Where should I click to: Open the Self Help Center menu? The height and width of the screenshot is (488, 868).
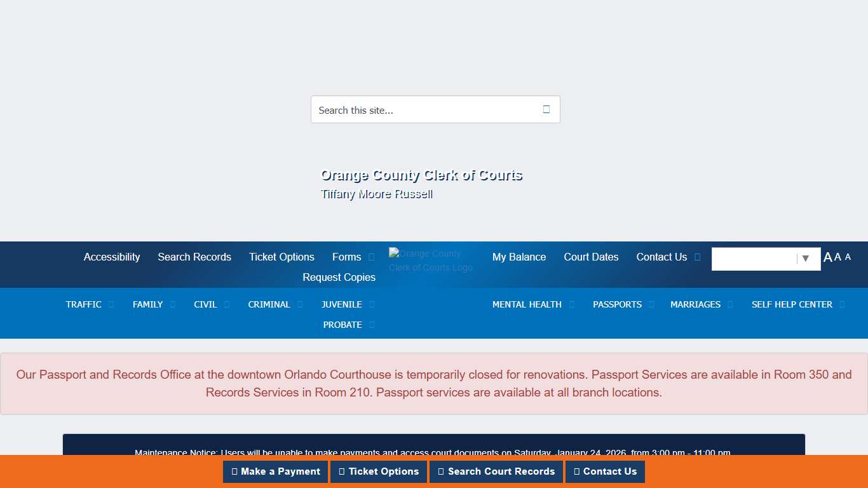coord(792,304)
